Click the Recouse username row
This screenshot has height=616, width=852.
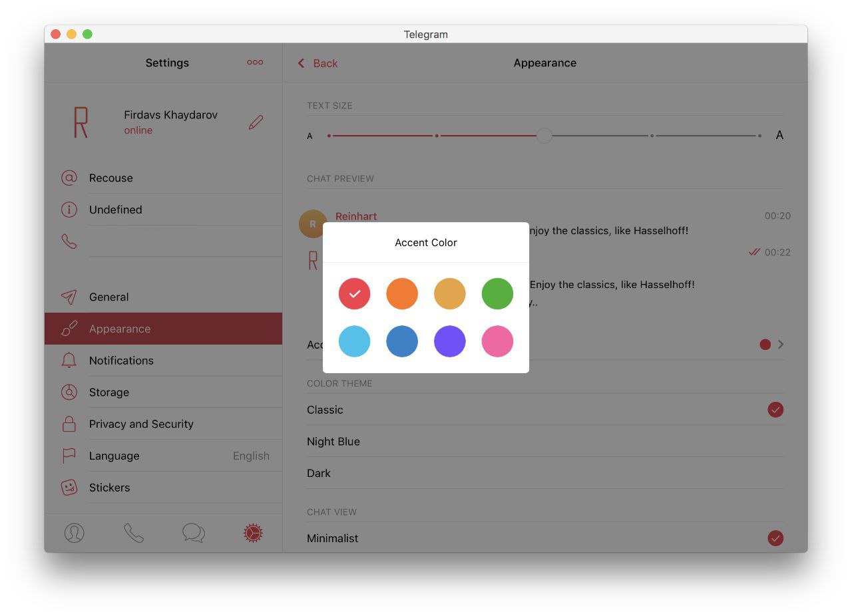(x=163, y=178)
